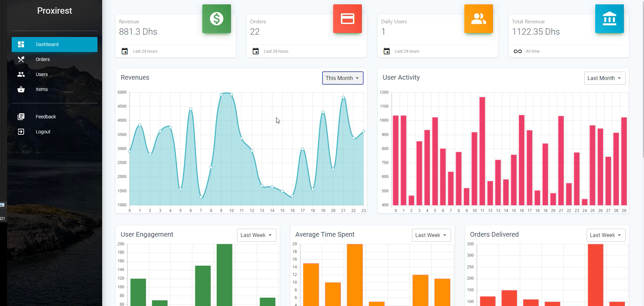Click the crossed utensils Orders icon
644x306 pixels.
[21, 59]
